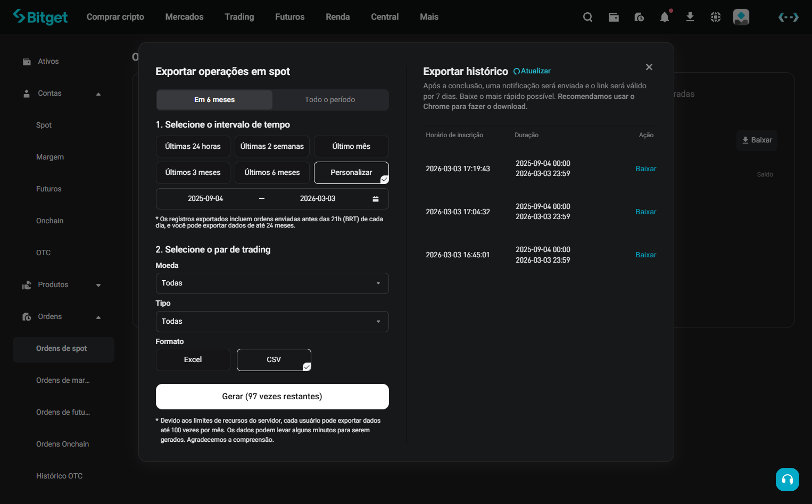Select Último mês interval

(351, 146)
